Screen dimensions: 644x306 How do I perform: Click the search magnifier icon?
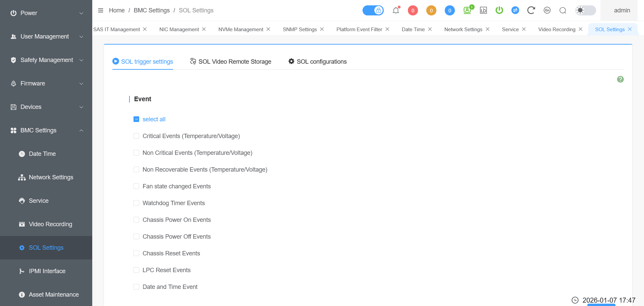coord(563,10)
